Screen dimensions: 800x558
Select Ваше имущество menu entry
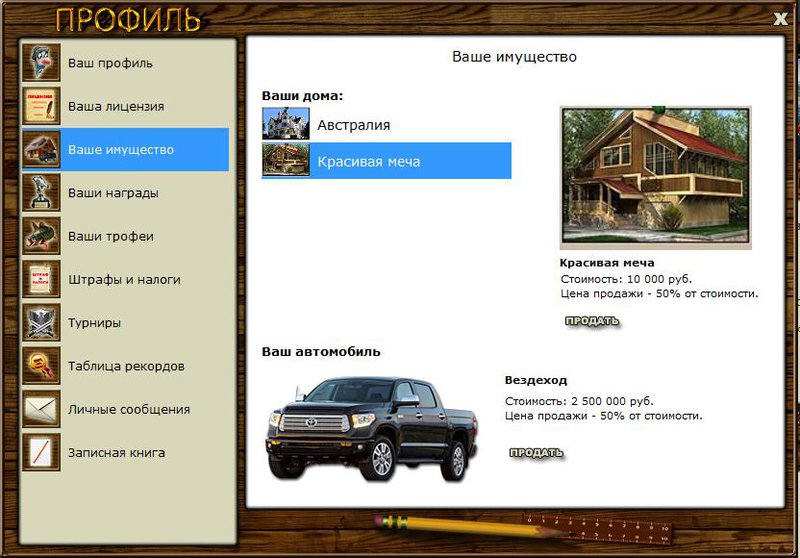tap(125, 149)
